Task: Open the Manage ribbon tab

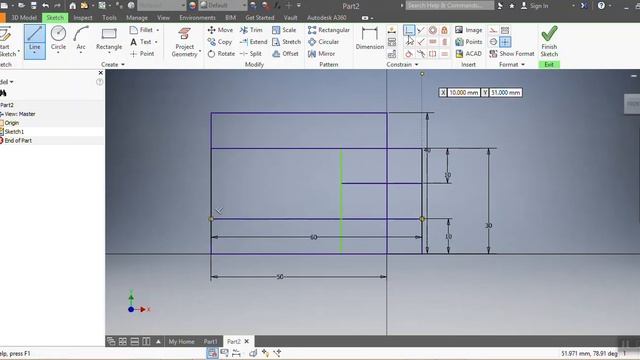Action: 137,18
